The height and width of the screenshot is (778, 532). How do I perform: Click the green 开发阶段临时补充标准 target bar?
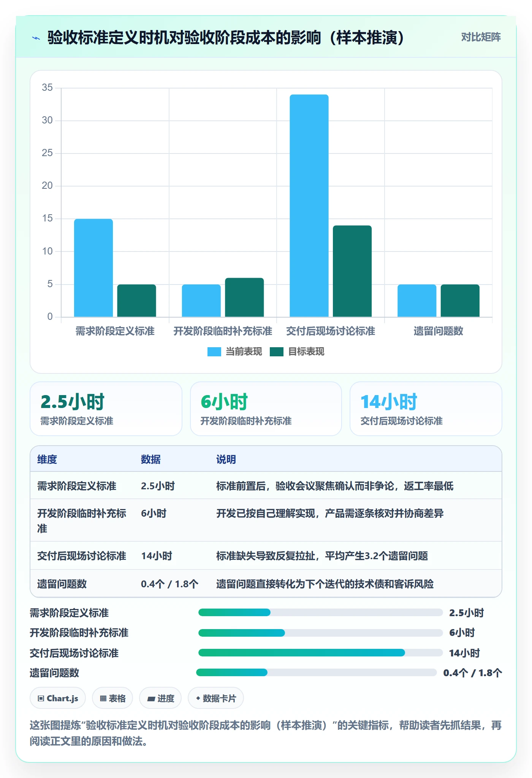pos(244,297)
